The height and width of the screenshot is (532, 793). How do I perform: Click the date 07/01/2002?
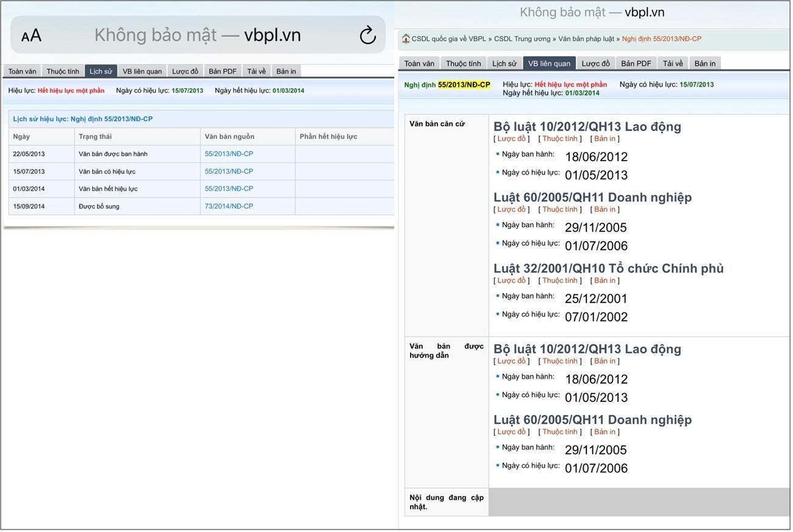(x=596, y=317)
